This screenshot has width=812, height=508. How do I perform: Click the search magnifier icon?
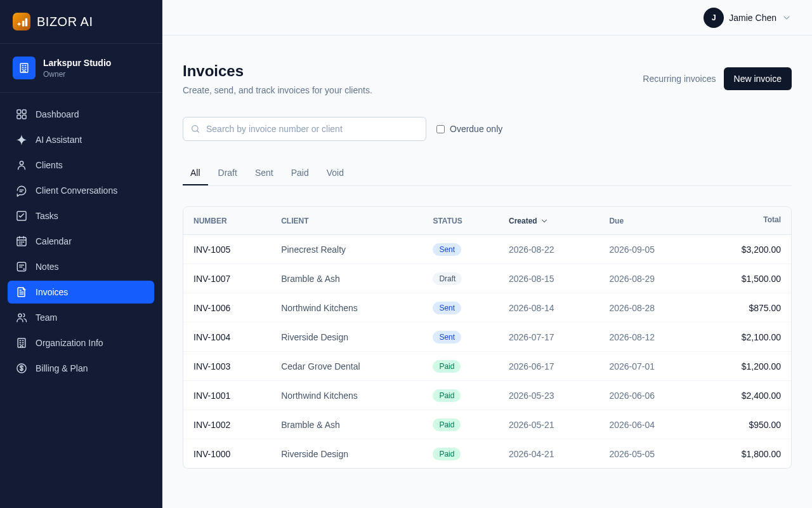point(195,129)
